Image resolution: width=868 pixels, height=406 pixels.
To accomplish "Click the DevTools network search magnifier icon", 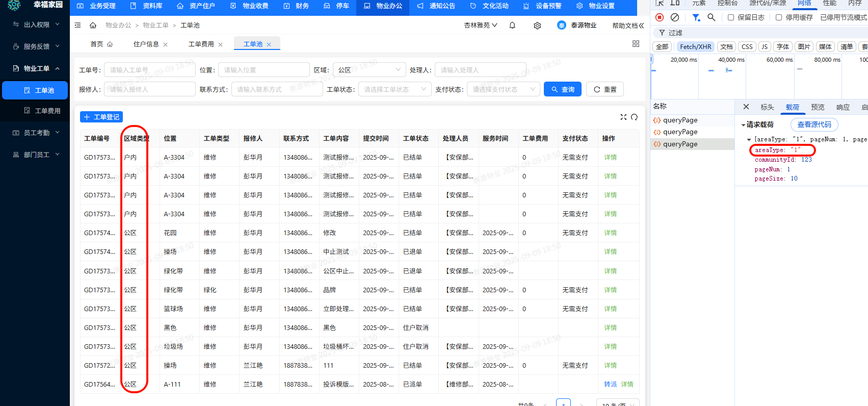I will (x=712, y=17).
